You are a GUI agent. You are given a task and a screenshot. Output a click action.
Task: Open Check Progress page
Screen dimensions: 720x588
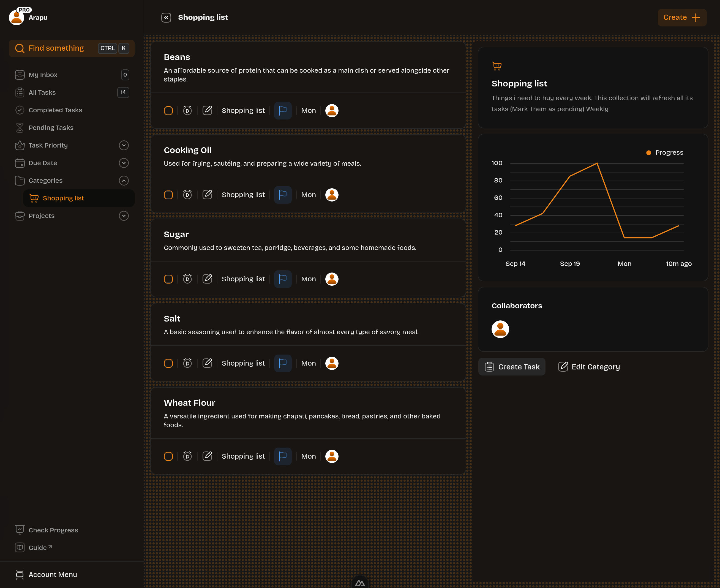pyautogui.click(x=72, y=530)
